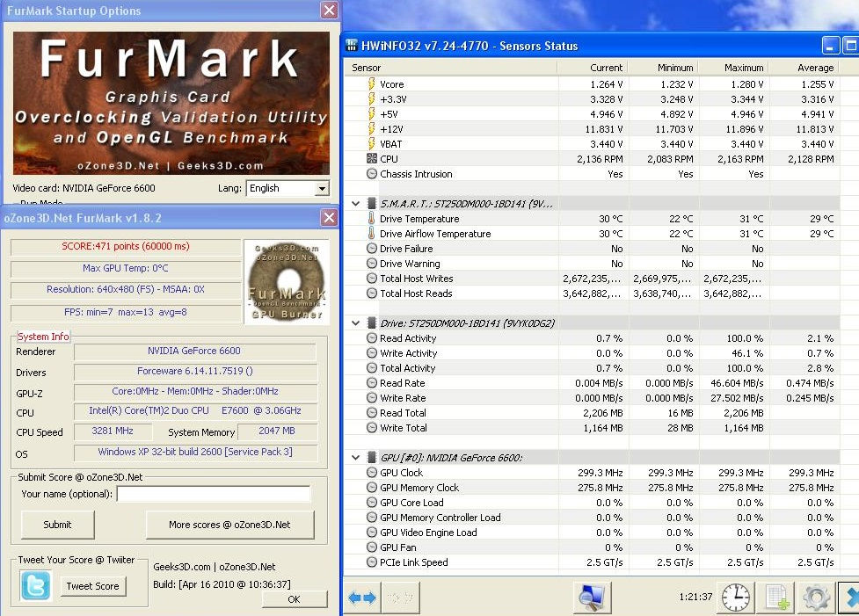Screen dimensions: 859x616
Task: Click the Maximum column header
Action: click(734, 68)
